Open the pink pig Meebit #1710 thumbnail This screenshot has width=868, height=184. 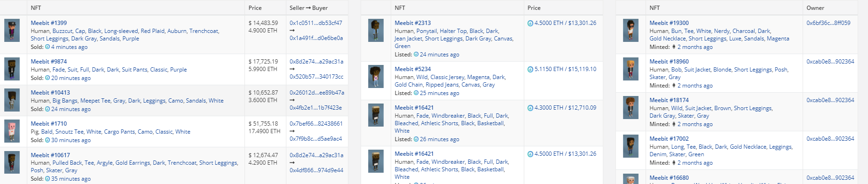12,131
